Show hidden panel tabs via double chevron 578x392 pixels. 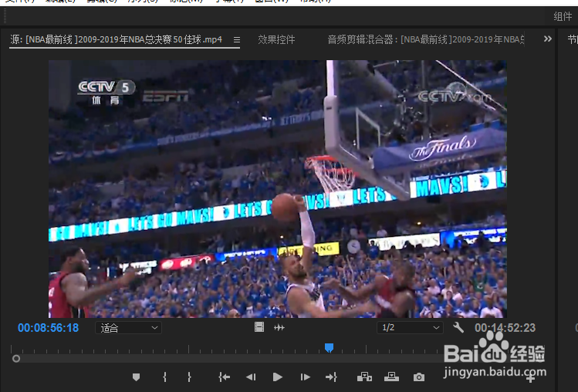(548, 39)
